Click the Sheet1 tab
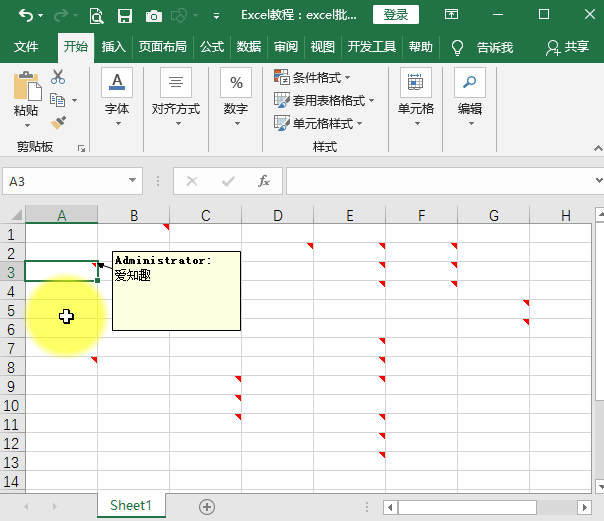 point(131,505)
